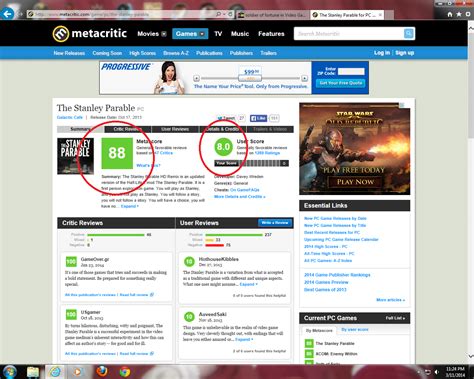Open 2014 Games Preview link
The image size is (474, 379).
pyautogui.click(x=326, y=282)
